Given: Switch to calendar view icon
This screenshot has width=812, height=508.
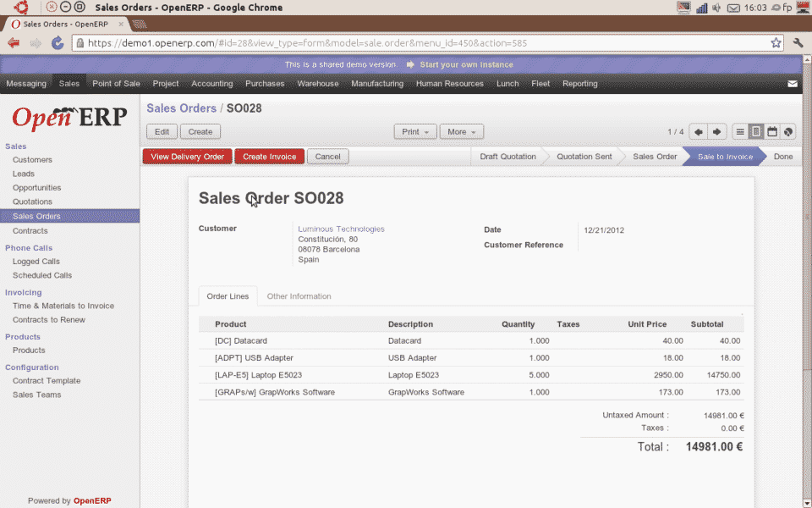Looking at the screenshot, I should click(772, 132).
